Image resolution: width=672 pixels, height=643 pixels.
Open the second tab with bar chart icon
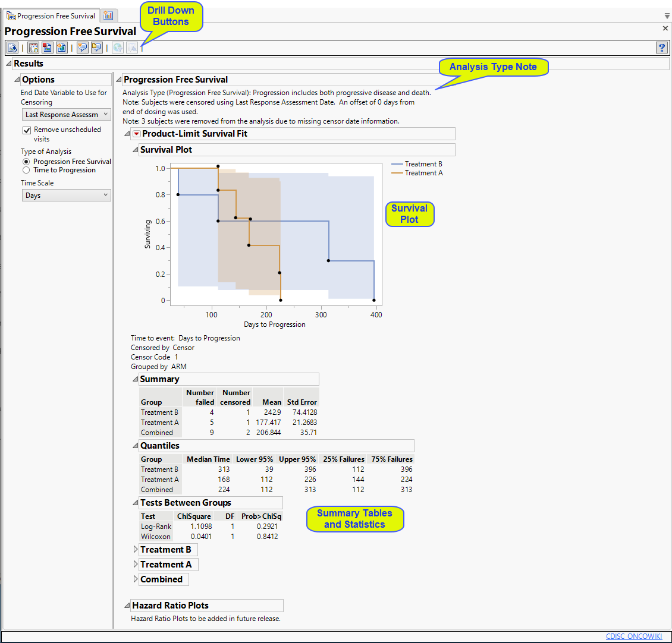[x=108, y=15]
